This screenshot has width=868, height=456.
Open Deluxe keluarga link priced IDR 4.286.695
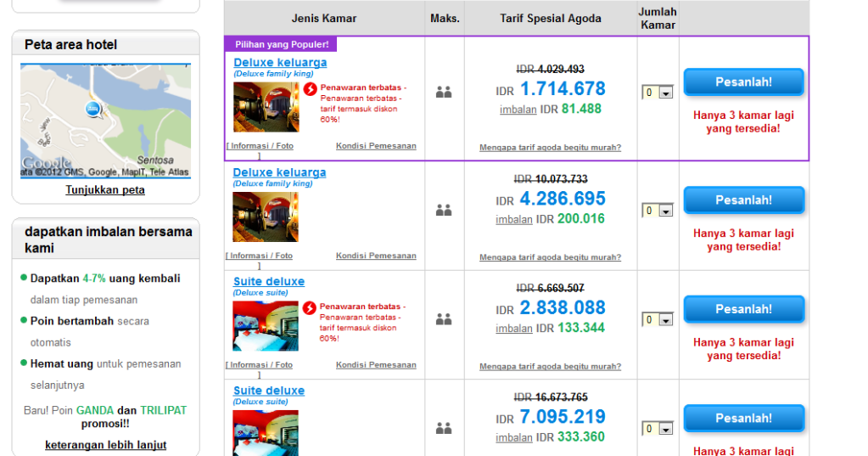click(279, 172)
